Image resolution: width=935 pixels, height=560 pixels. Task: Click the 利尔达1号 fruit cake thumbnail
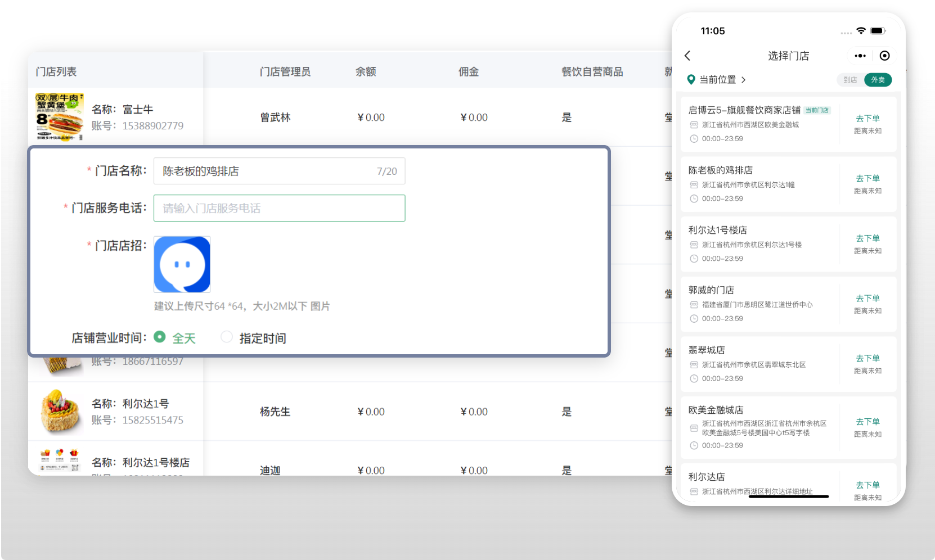tap(60, 412)
